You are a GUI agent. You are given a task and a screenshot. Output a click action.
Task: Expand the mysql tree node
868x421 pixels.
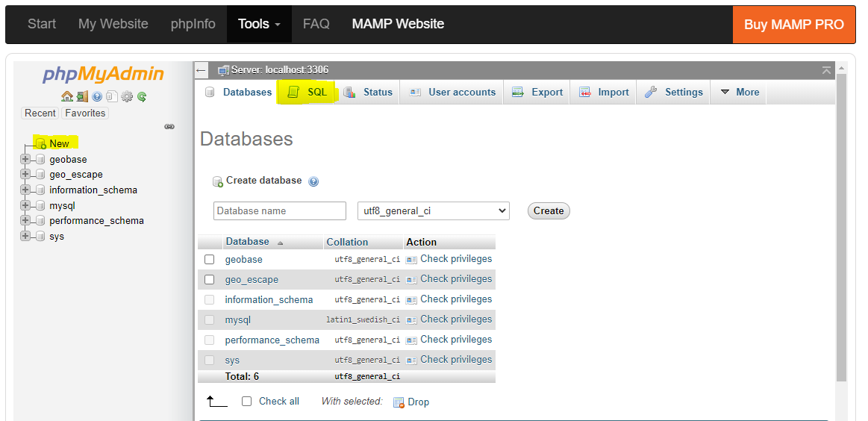[25, 205]
